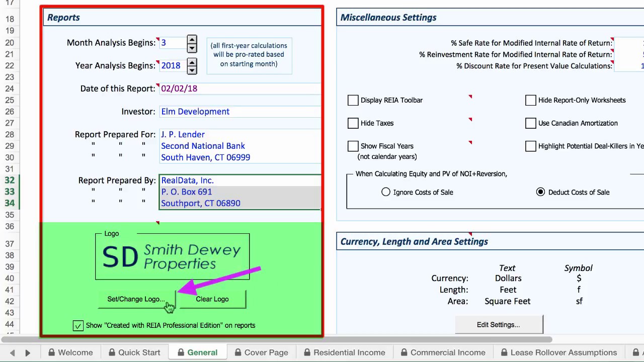Toggle Show Created with REIA Professional Edition checkbox
The image size is (644, 362).
78,326
